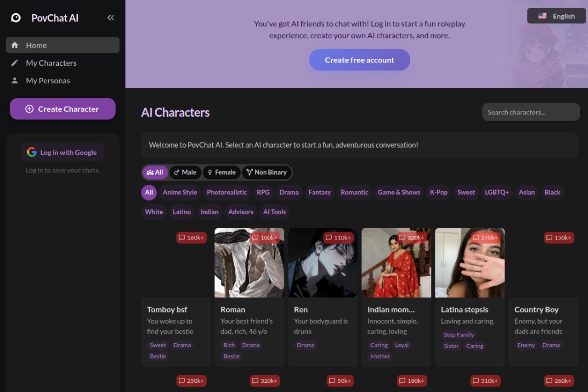Click the 370k+ chat count badge on Latina stepsis
Image resolution: width=588 pixels, height=392 pixels.
coord(486,238)
